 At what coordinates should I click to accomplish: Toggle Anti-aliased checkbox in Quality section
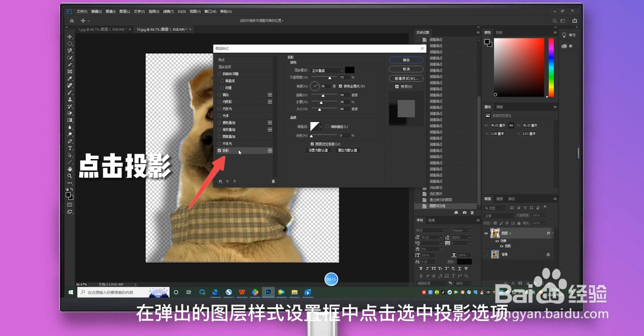click(x=327, y=127)
